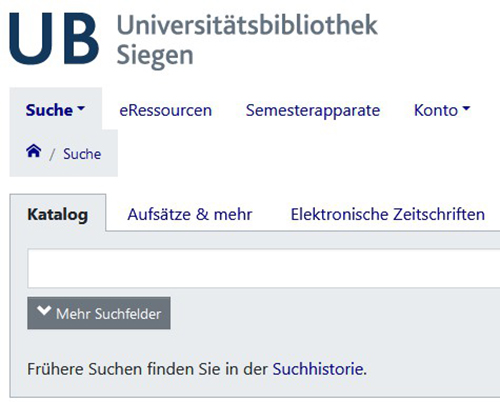Click the caret arrow beside Konto
The width and height of the screenshot is (500, 402).
click(x=466, y=108)
